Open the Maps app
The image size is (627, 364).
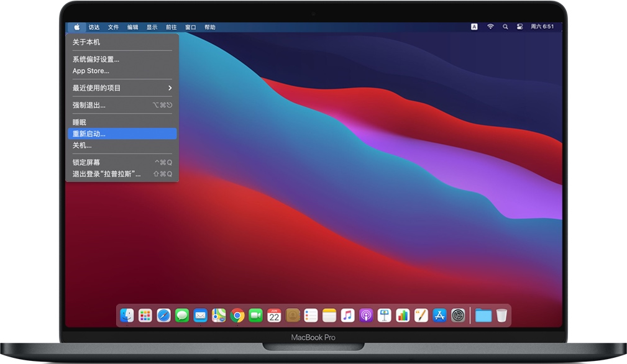(219, 315)
